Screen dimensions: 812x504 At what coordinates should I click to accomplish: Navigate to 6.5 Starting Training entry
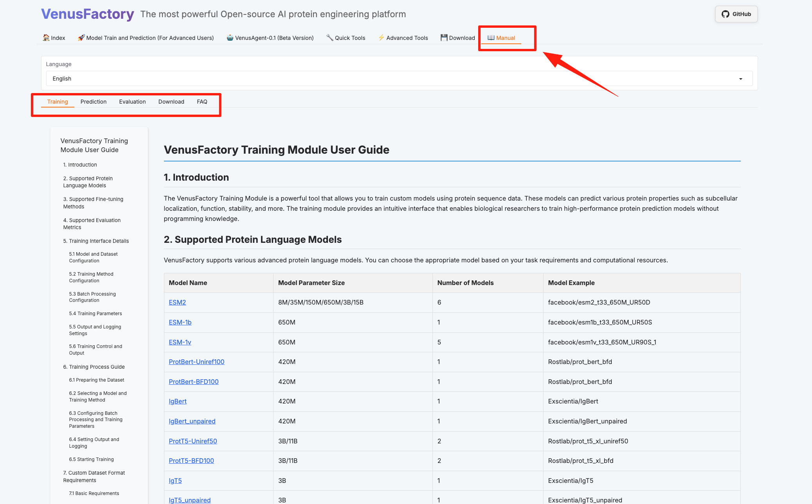[x=91, y=459]
